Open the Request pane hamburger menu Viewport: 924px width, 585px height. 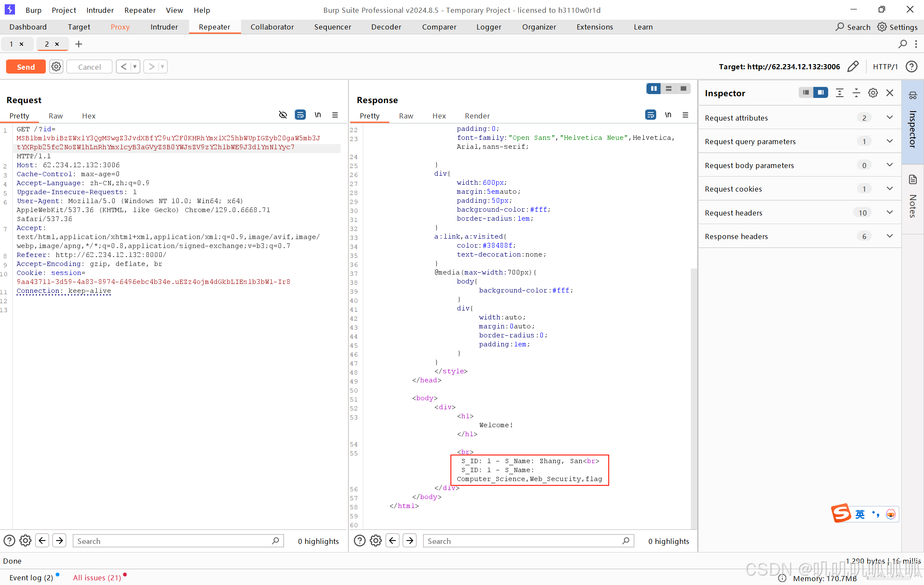click(x=335, y=115)
